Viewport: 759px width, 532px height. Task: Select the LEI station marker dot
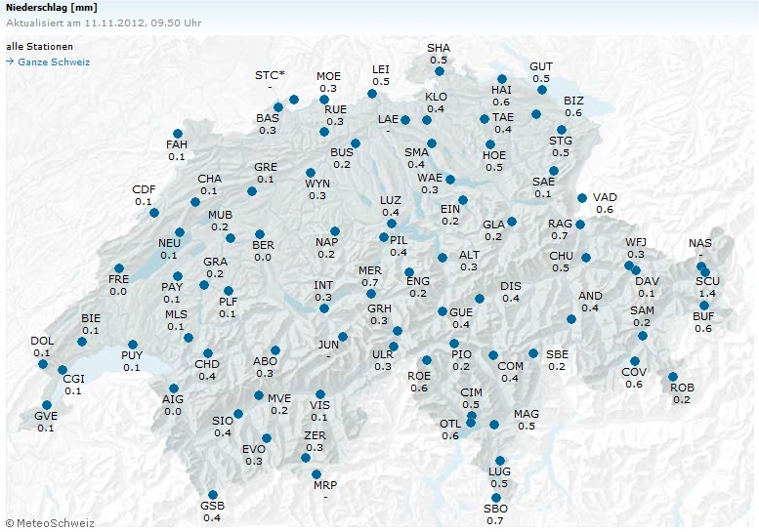pyautogui.click(x=372, y=94)
